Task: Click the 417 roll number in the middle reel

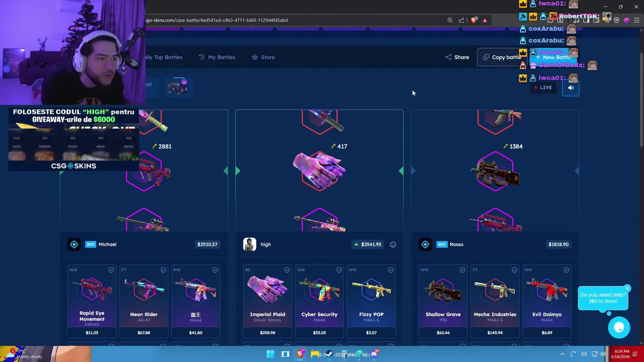Action: click(342, 146)
